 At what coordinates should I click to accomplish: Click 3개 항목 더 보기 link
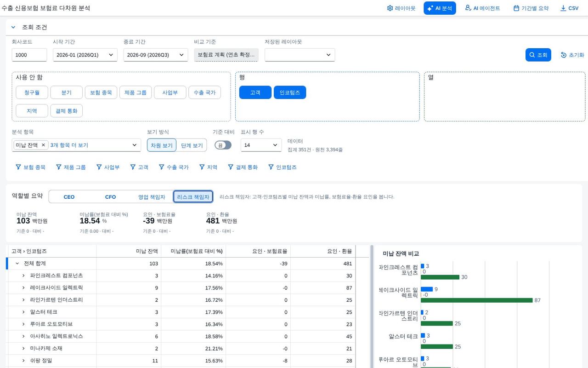tap(69, 145)
